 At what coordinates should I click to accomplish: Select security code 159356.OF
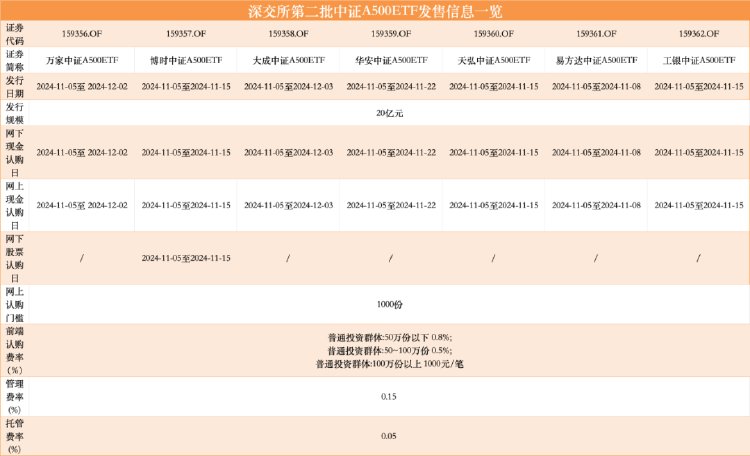tap(82, 34)
